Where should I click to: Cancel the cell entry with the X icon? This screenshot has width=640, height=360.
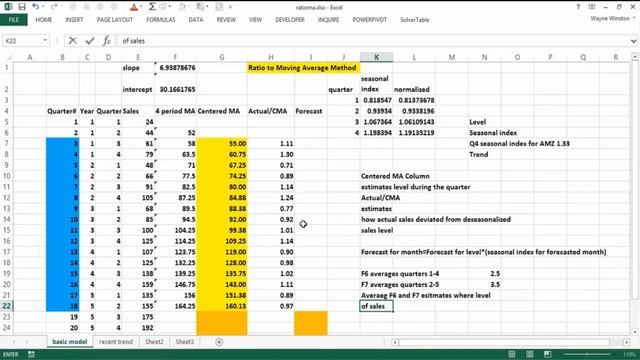73,40
